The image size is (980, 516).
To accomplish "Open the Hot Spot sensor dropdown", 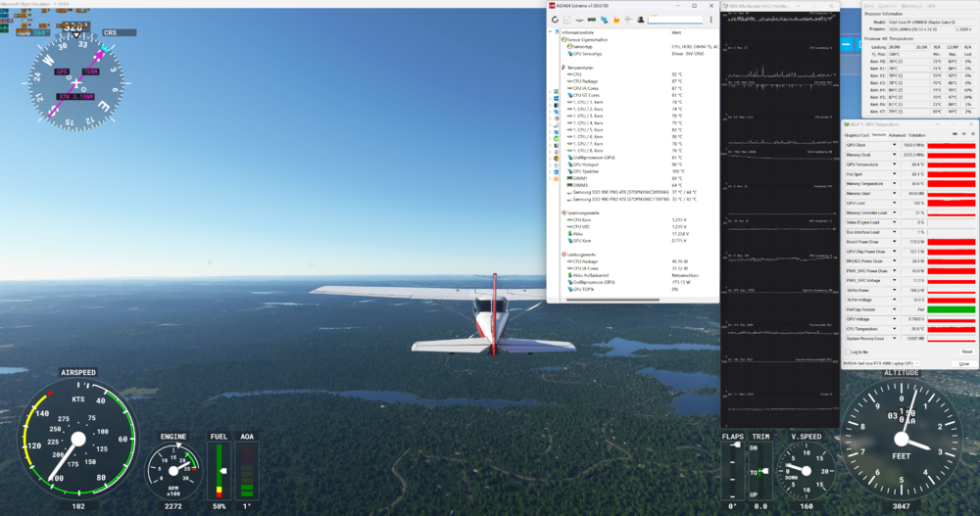I will pyautogui.click(x=894, y=174).
